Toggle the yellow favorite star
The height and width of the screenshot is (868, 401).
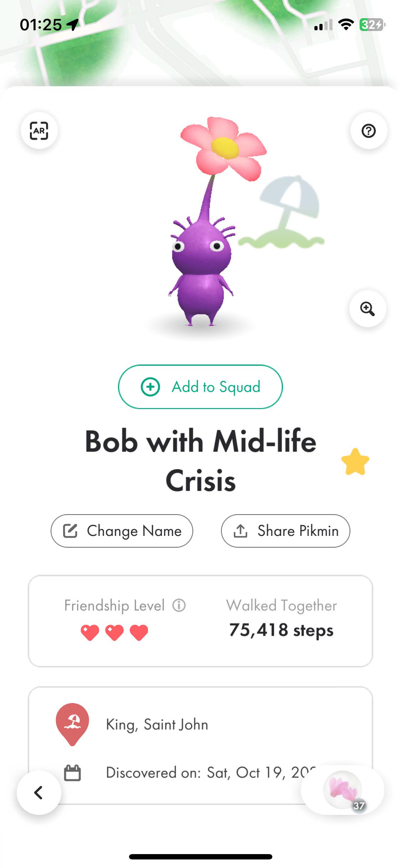coord(355,462)
